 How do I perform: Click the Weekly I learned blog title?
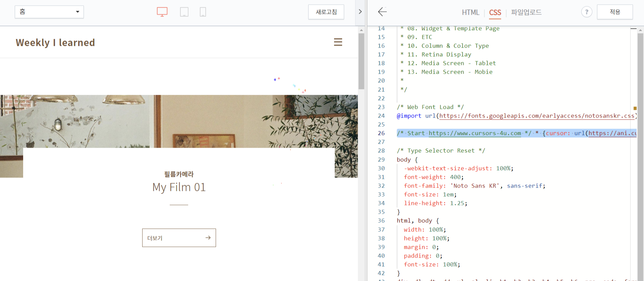click(55, 43)
